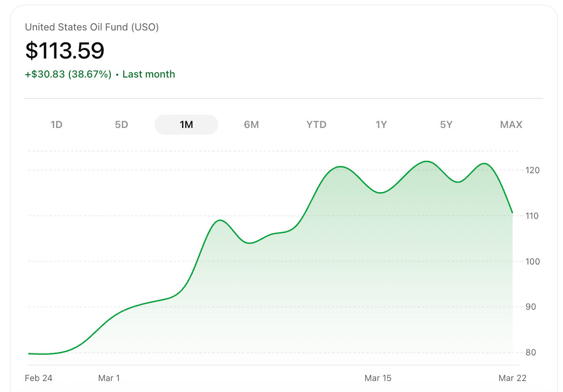Switch chart to YTD
This screenshot has height=392, width=563.
316,125
